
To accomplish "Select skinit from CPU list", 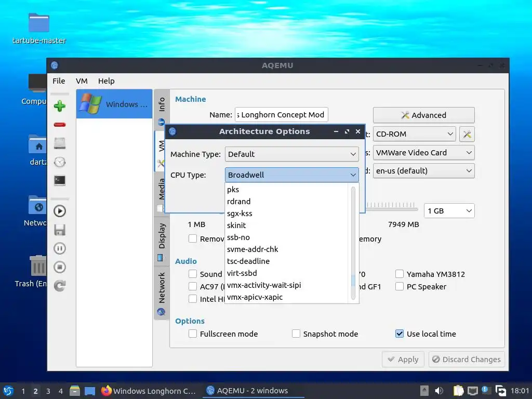I will (286, 225).
